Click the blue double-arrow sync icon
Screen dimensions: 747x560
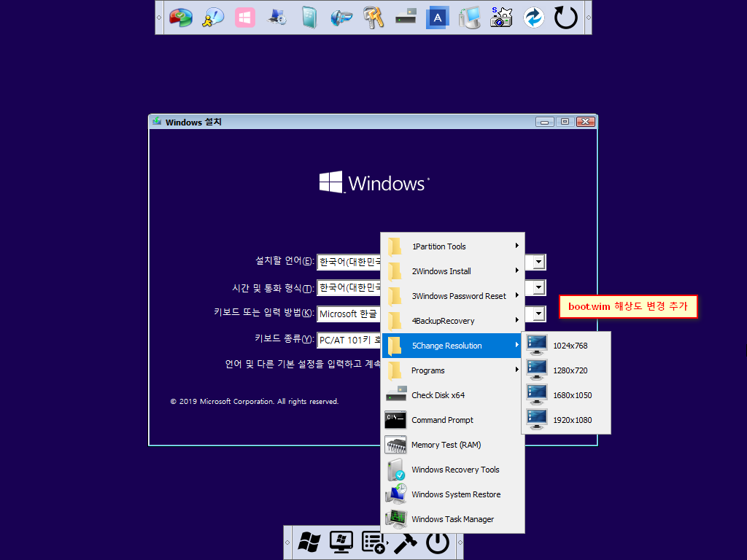(x=533, y=18)
